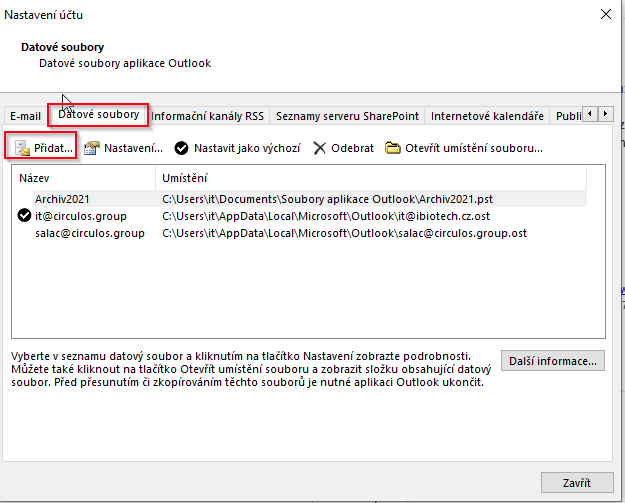This screenshot has height=503, width=625.
Task: Choose Nastavit jako výchozí
Action: click(247, 148)
